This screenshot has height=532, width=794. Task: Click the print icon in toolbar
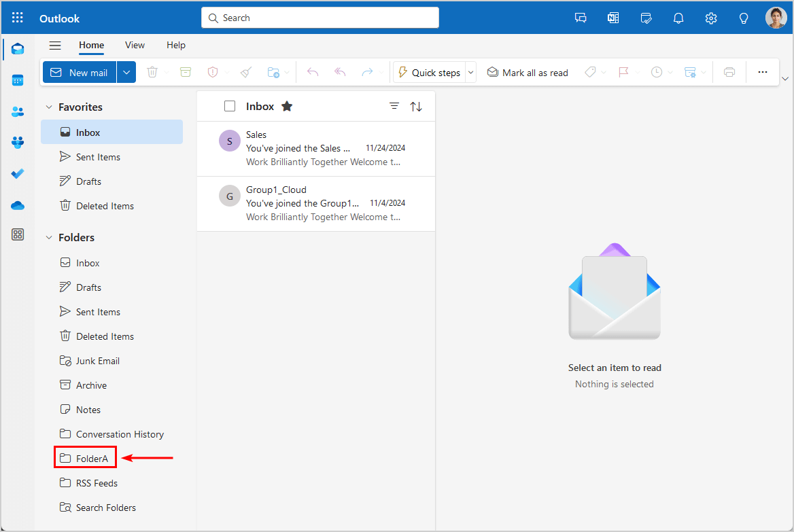point(729,73)
